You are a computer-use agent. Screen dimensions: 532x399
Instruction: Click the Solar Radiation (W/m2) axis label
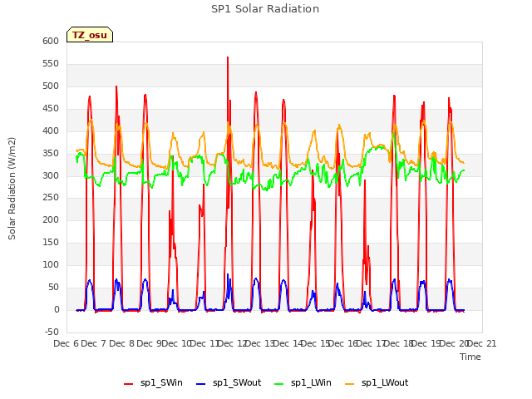pos(12,189)
